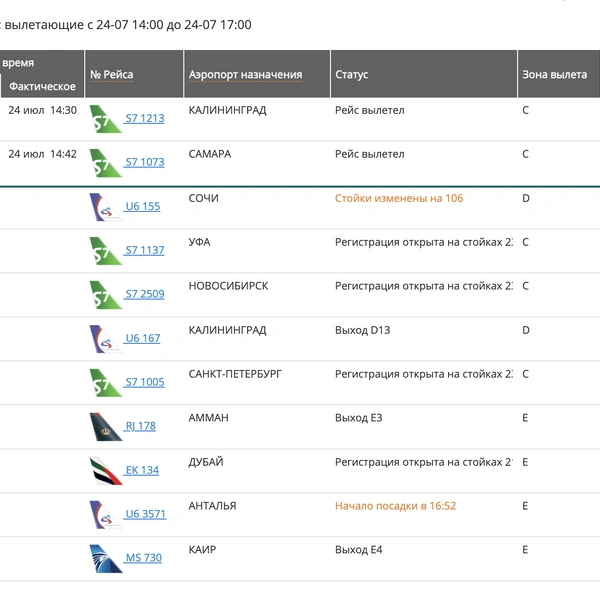Viewport: 600px width, 600px height.
Task: Open flight S7 1005 to Saint Petersburg
Action: pos(145,382)
